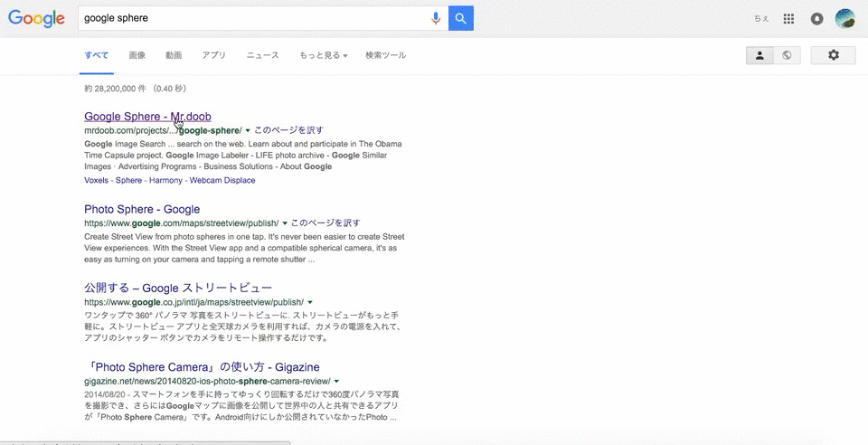The height and width of the screenshot is (445, 868).
Task: Select the 動画 tab
Action: (174, 55)
